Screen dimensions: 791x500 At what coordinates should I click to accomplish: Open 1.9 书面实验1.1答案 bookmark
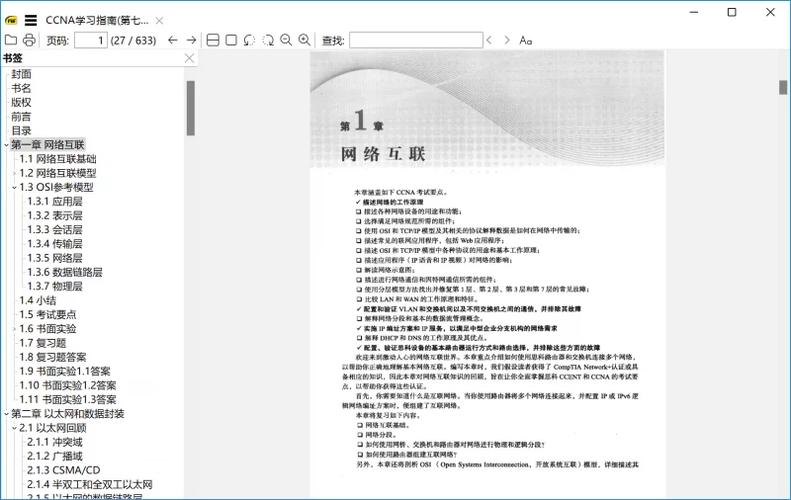[x=65, y=371]
